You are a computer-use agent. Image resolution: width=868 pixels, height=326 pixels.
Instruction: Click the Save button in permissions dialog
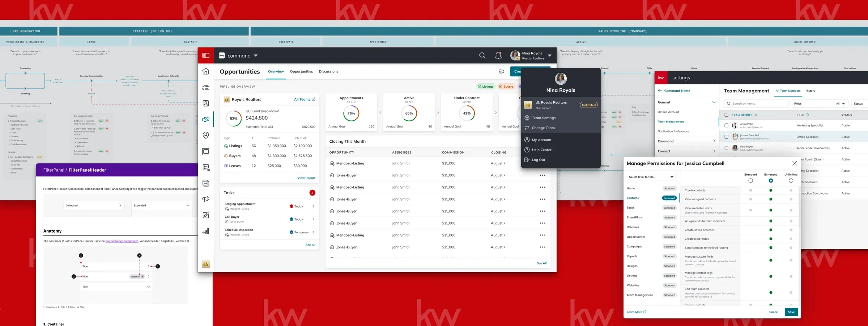coord(791,312)
